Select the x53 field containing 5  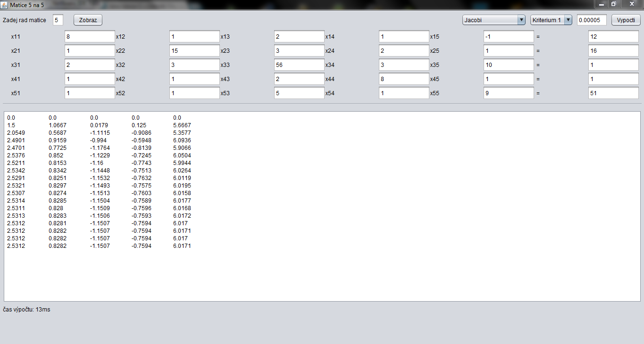(299, 93)
